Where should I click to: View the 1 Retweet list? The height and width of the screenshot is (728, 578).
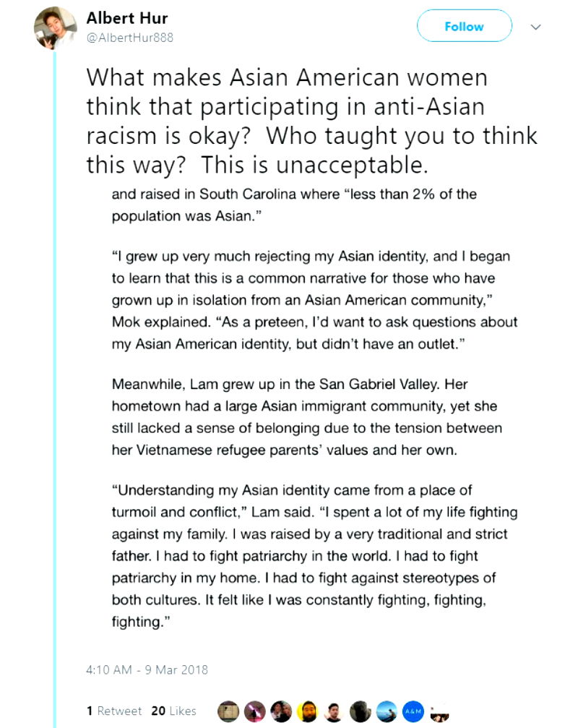coord(114,711)
